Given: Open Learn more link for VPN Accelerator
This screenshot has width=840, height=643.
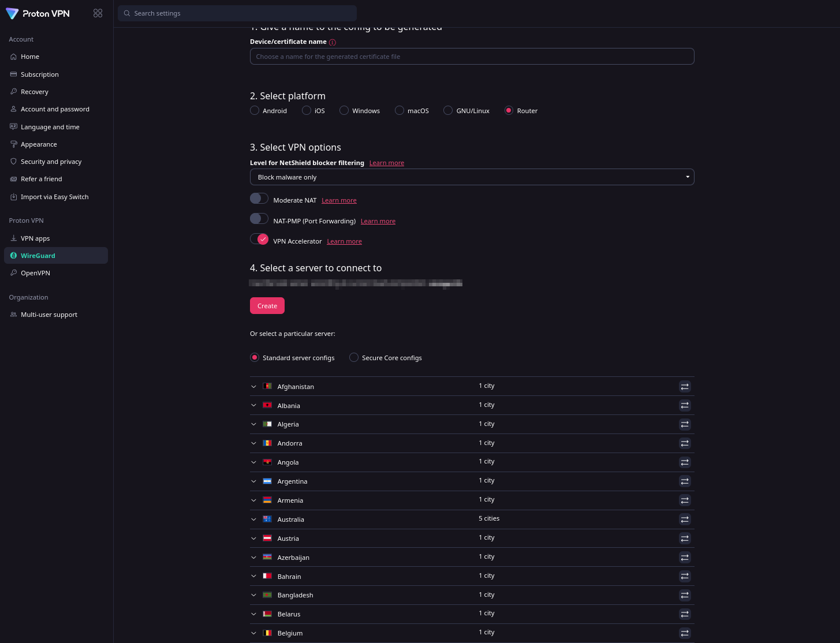Looking at the screenshot, I should tap(344, 241).
